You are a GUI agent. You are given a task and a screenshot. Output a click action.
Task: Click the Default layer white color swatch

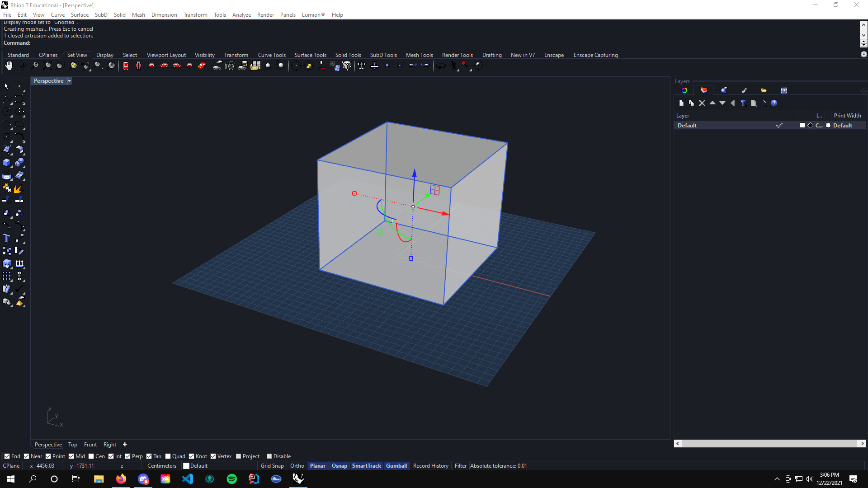click(802, 126)
